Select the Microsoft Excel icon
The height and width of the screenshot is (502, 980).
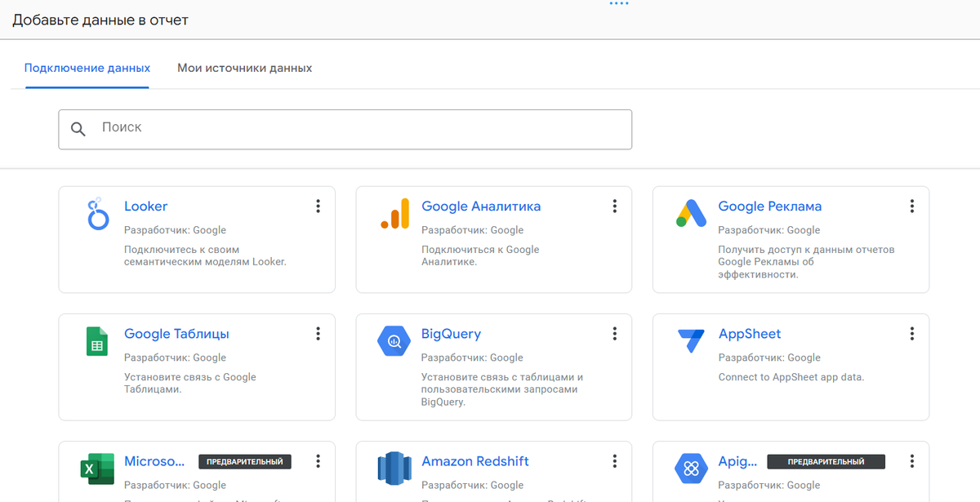(x=97, y=469)
